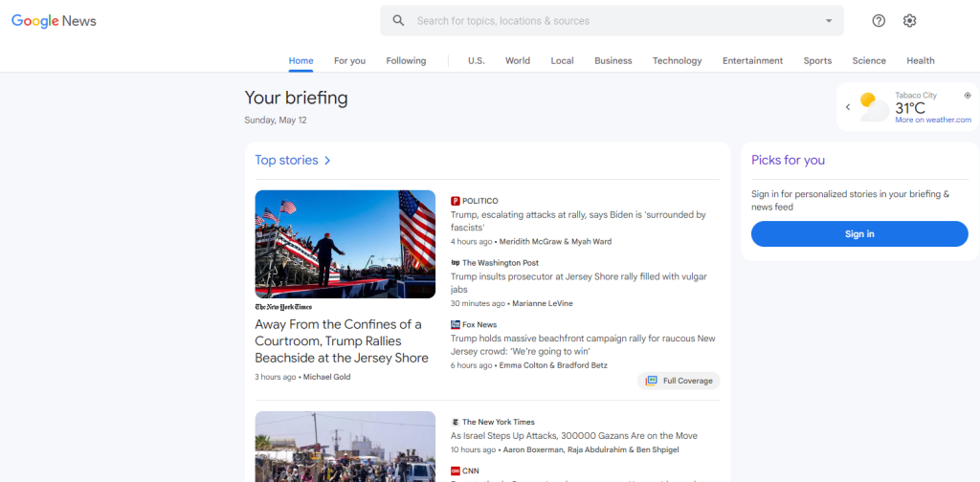Open the Help question mark icon

point(879,21)
